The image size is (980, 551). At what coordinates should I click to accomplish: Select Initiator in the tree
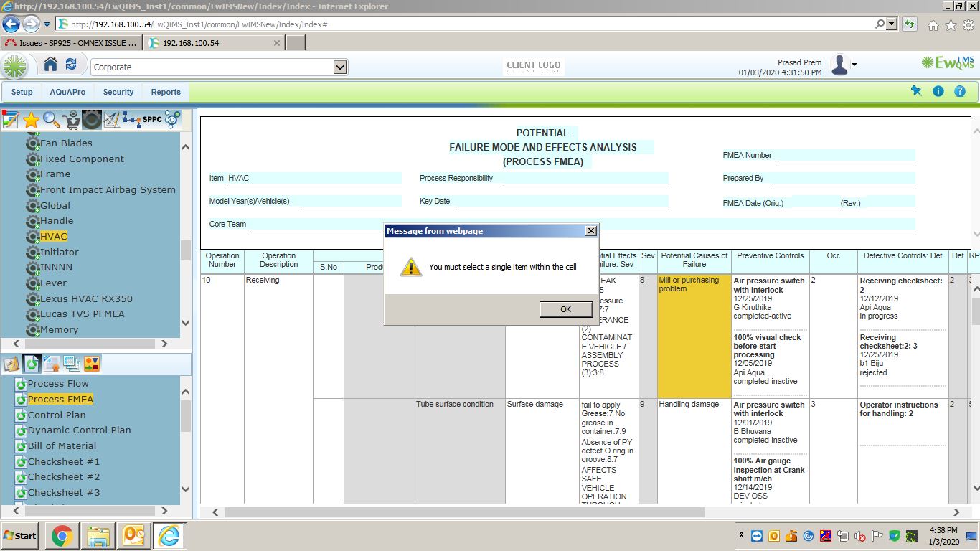click(x=60, y=252)
